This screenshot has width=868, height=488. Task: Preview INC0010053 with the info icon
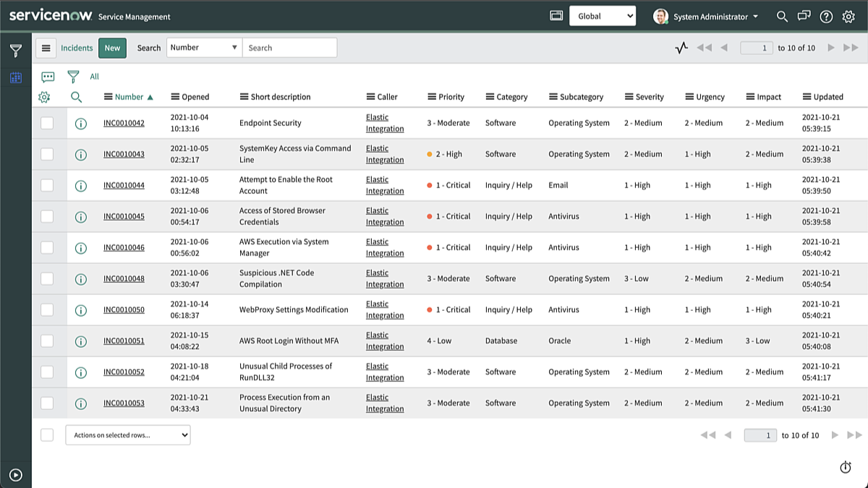(x=81, y=403)
